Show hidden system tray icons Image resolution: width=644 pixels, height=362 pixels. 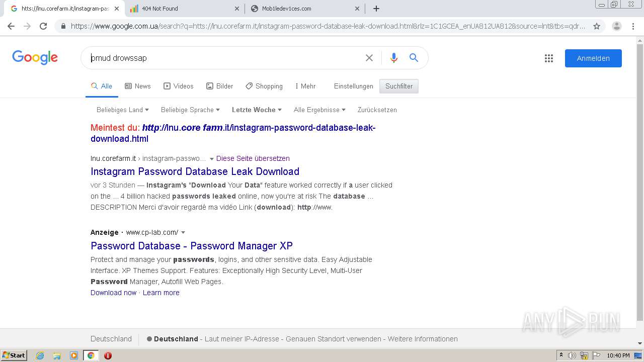pos(561,355)
